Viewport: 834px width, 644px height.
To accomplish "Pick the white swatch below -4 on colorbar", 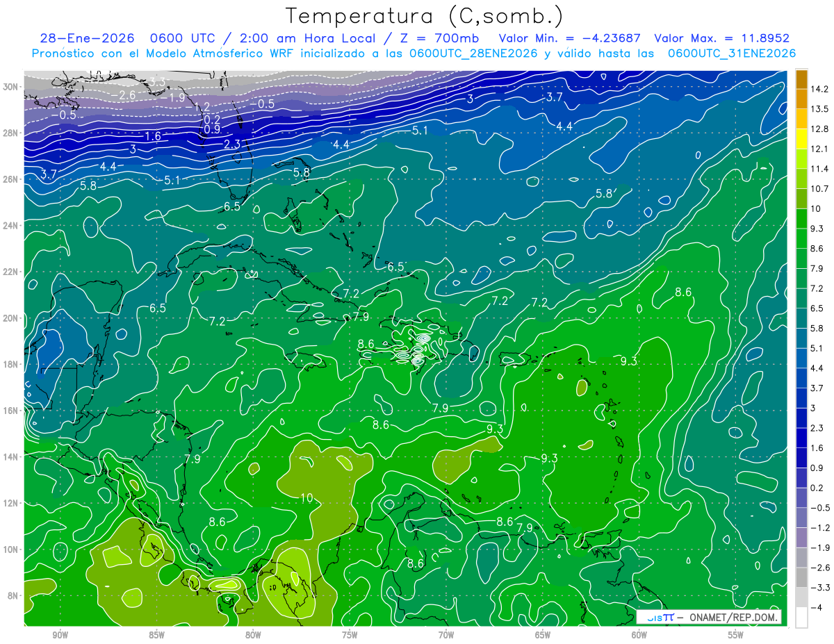I will click(x=801, y=617).
